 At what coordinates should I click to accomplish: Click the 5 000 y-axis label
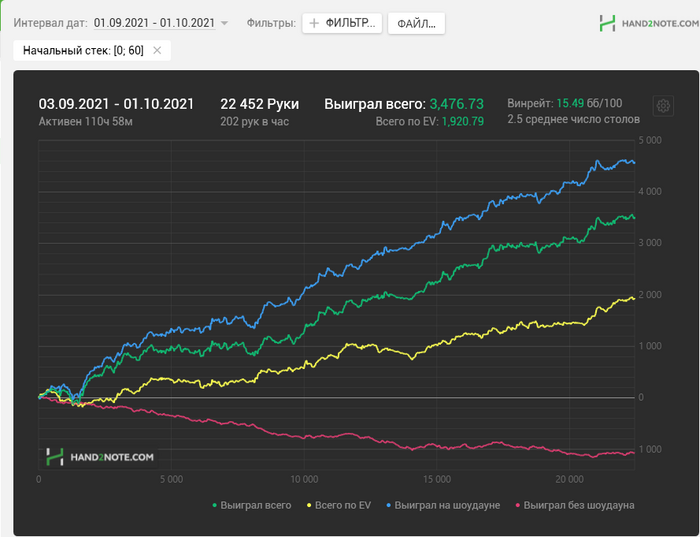pos(650,140)
